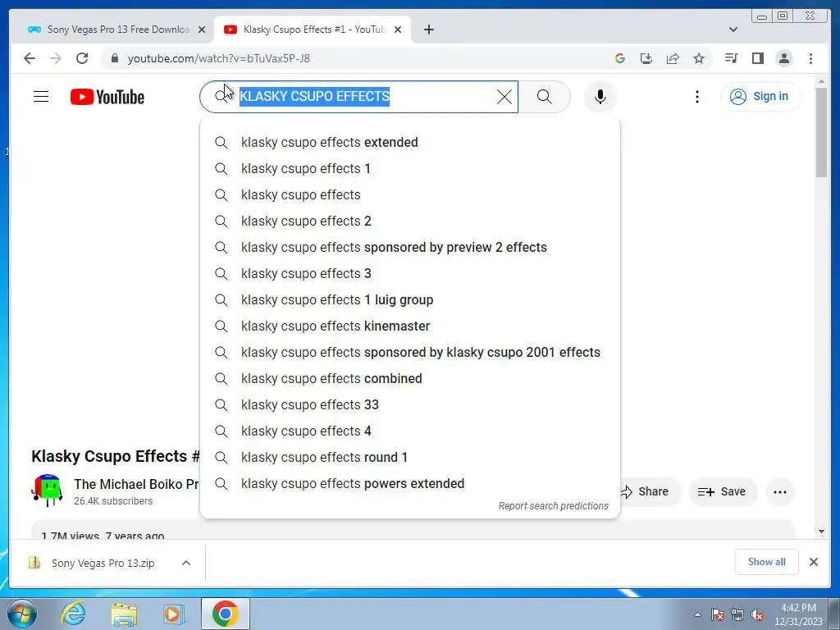Viewport: 840px width, 630px height.
Task: Open the Chrome profile avatar
Action: coord(784,58)
